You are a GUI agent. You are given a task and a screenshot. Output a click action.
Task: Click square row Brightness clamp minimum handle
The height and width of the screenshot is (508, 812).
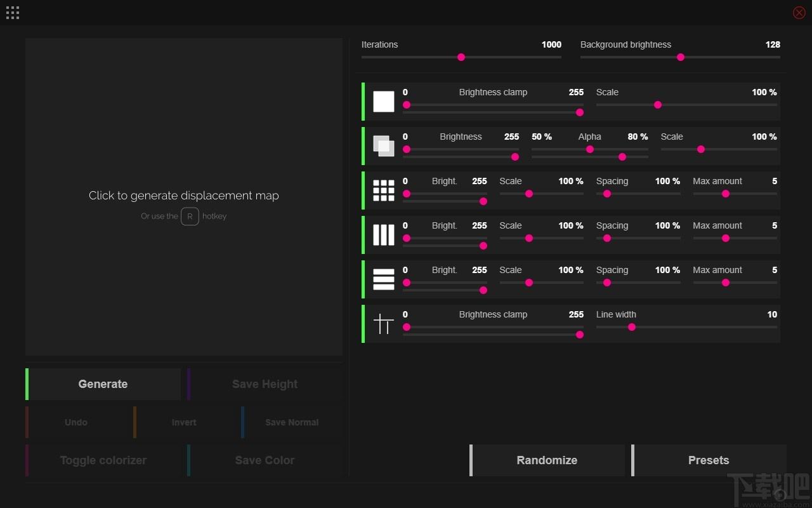(407, 105)
